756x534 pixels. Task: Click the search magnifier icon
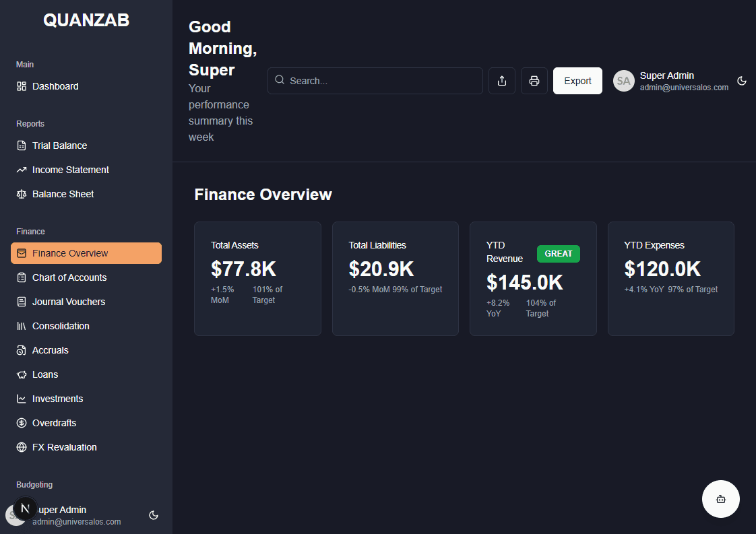click(280, 80)
